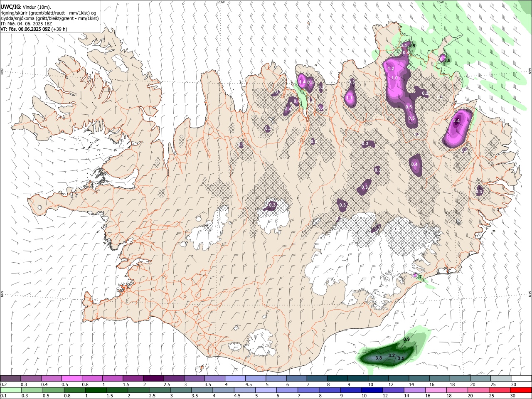The image size is (532, 399).
Task: Select the dark navy swatch labeled 10 in rain legend
Action: [372, 390]
